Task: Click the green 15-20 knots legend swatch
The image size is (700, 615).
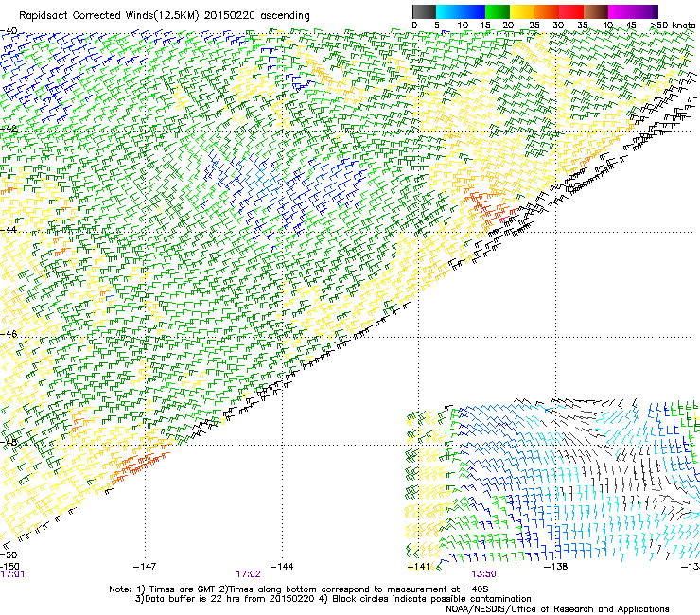Action: [498, 11]
